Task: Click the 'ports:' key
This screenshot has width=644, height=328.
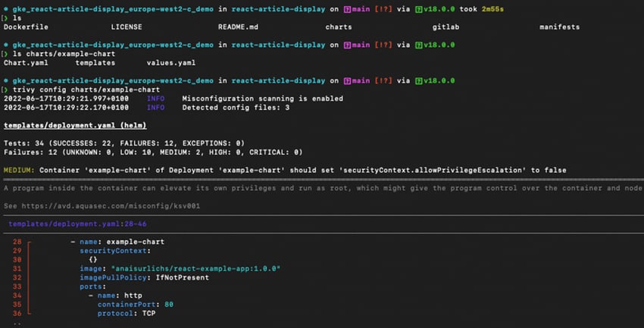Action: (93, 286)
